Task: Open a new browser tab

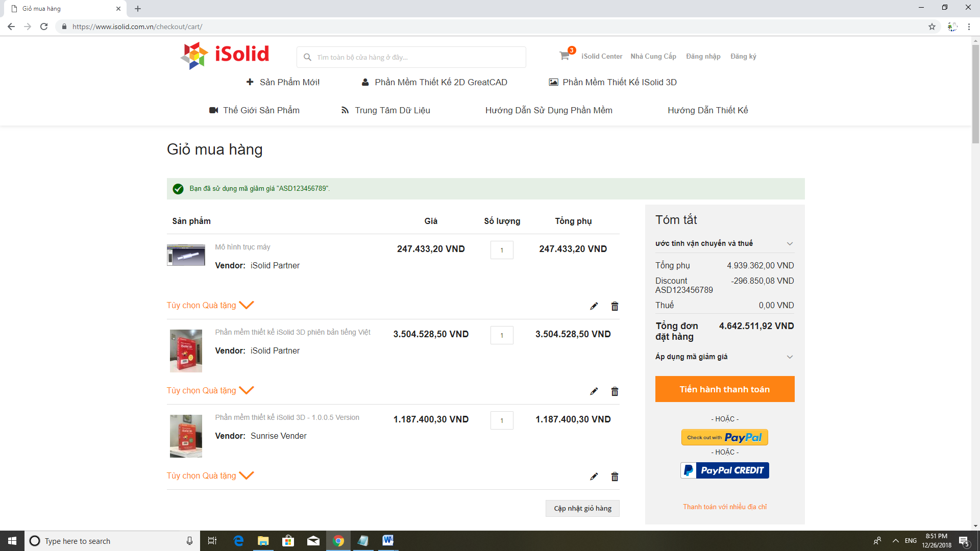Action: (138, 9)
